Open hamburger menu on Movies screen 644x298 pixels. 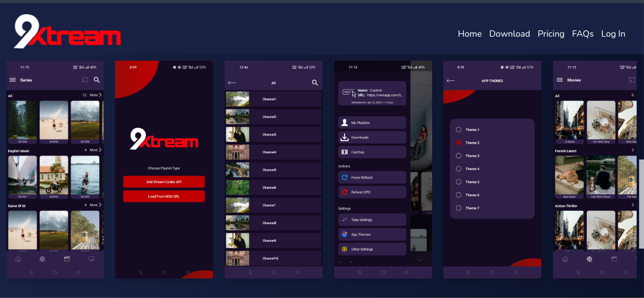click(560, 80)
